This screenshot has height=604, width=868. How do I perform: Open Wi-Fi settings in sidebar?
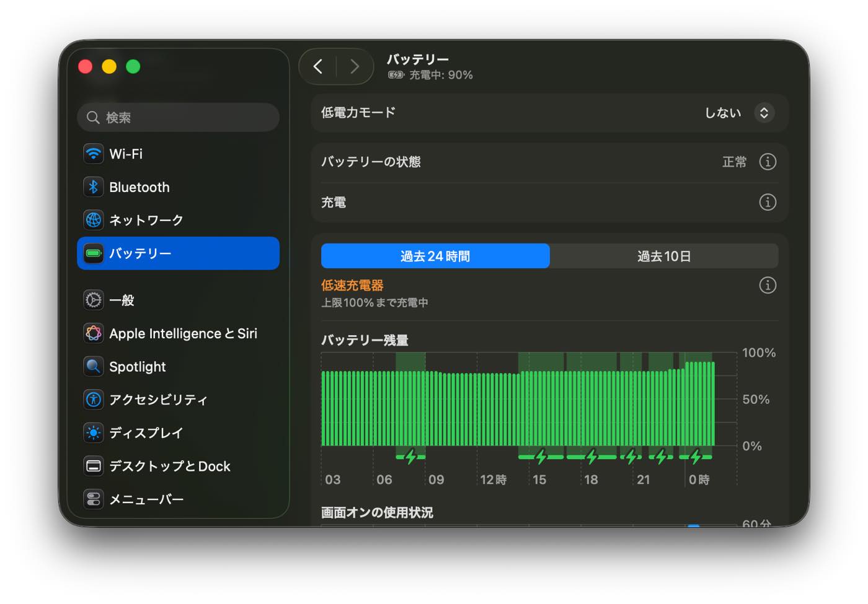126,154
